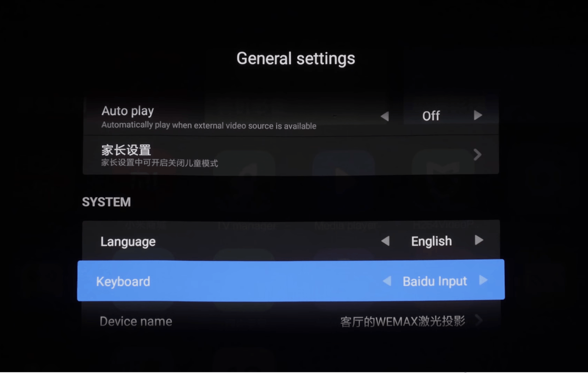Click the right arrow next to English
Screen dimensions: 588x373
coord(479,240)
